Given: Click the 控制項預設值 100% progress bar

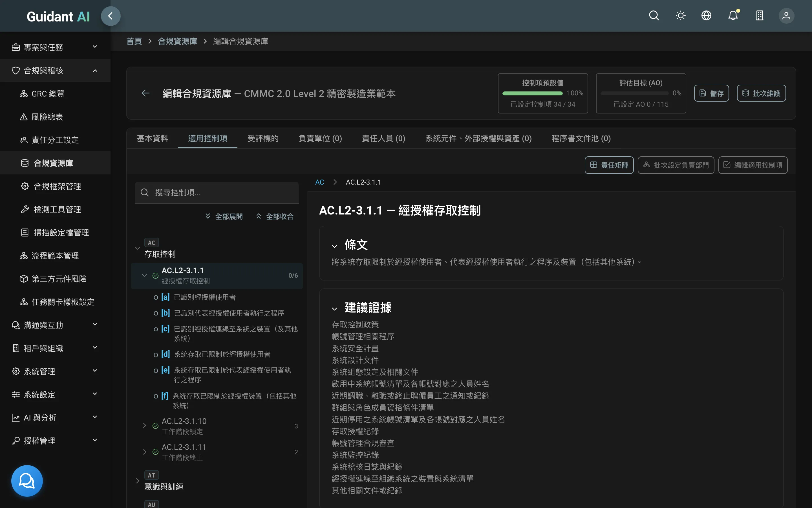Looking at the screenshot, I should tap(532, 93).
